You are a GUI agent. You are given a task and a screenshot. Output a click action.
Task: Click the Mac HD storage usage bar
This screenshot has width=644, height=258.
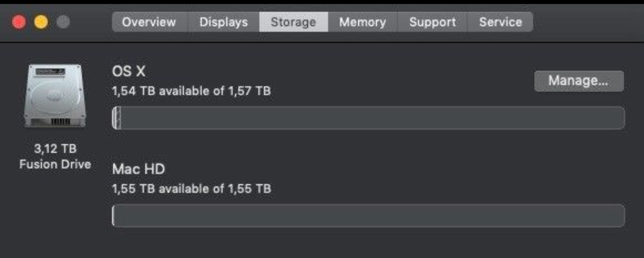pos(368,216)
